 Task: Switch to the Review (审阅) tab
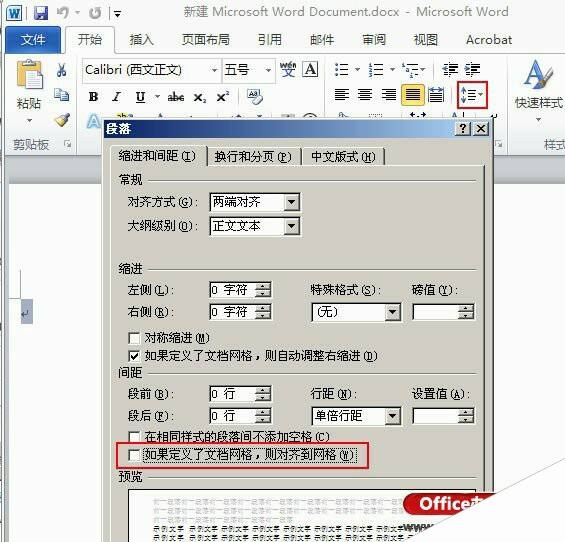pyautogui.click(x=374, y=40)
